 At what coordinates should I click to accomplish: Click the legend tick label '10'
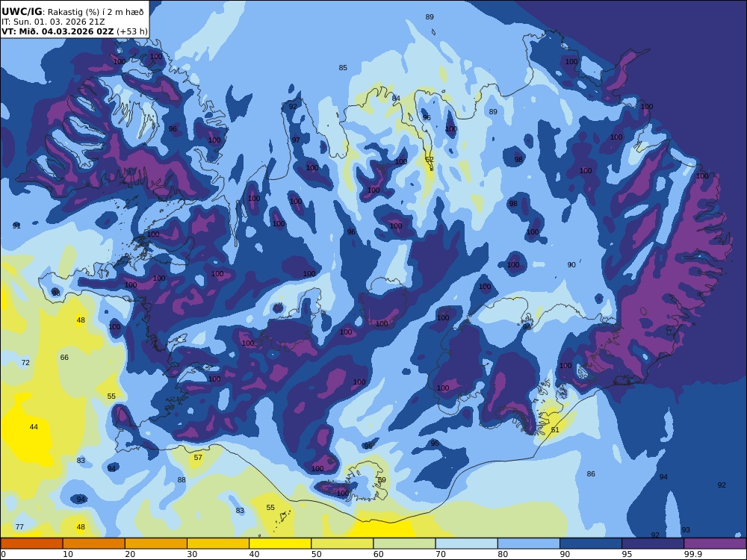pos(68,554)
